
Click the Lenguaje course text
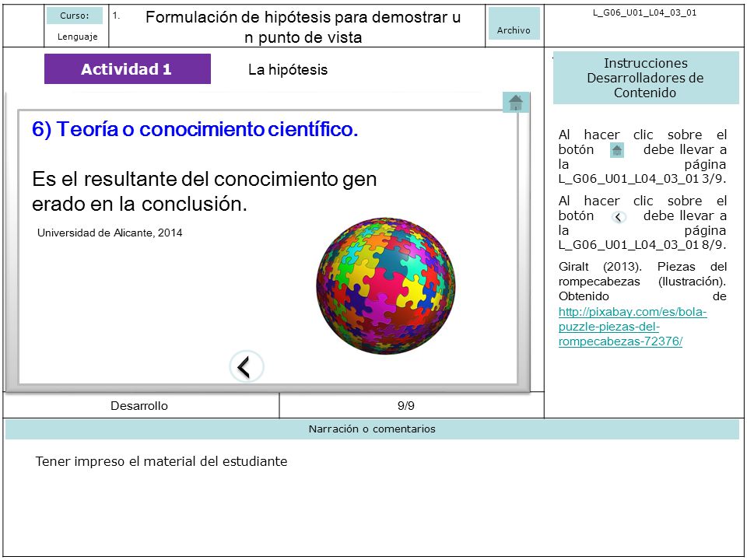click(x=78, y=37)
